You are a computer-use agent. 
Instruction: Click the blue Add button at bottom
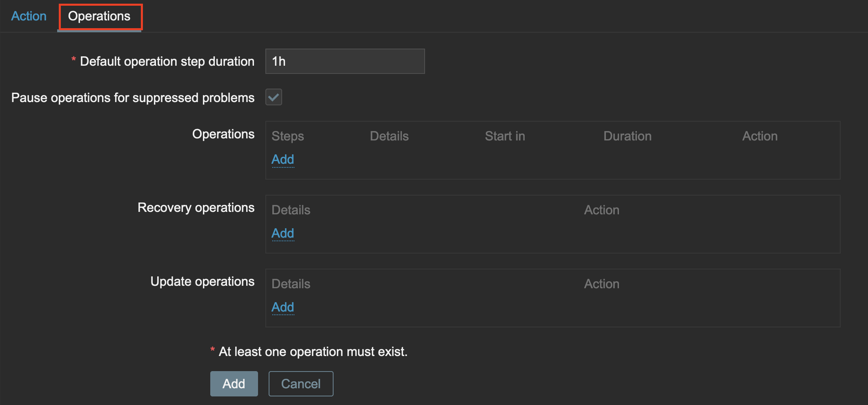[234, 384]
